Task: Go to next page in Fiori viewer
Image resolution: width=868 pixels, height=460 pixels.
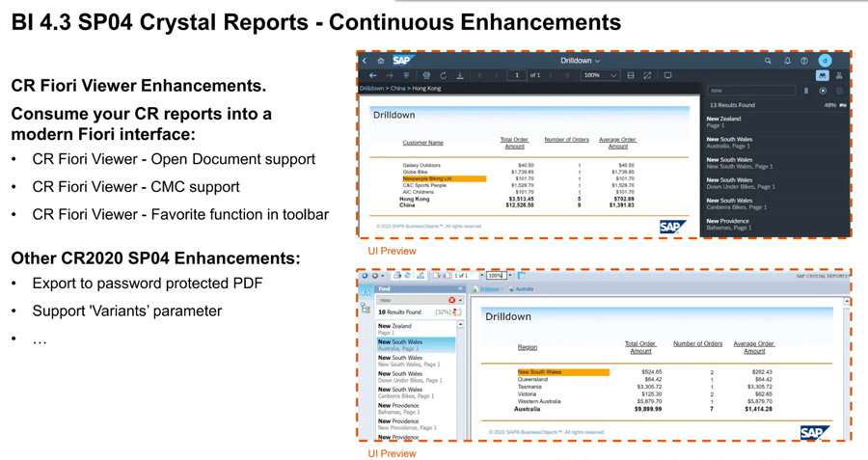Action: pos(551,75)
